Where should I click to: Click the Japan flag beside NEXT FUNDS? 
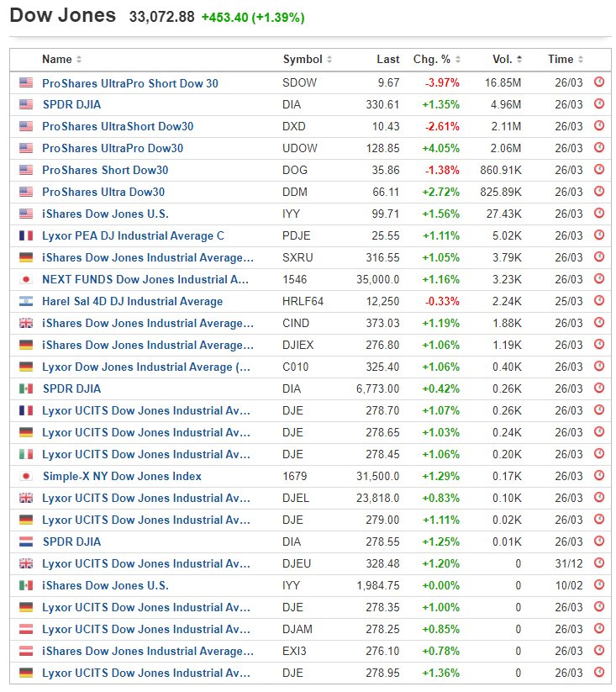coord(26,279)
